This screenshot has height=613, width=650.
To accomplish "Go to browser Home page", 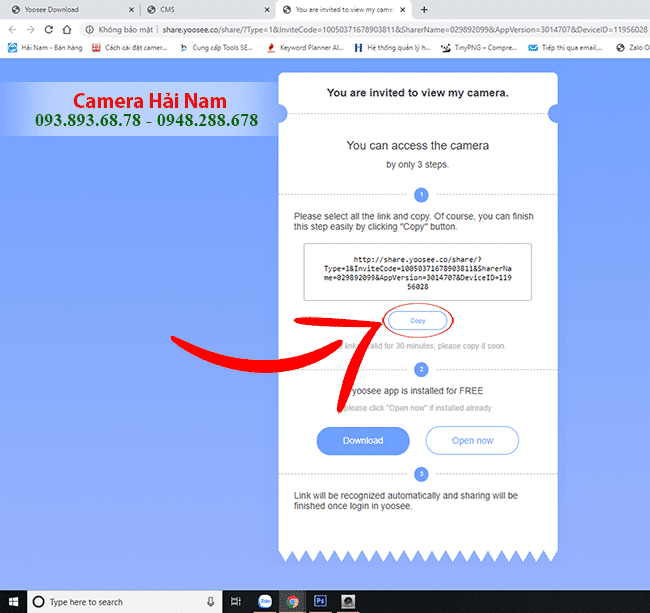I will [67, 29].
